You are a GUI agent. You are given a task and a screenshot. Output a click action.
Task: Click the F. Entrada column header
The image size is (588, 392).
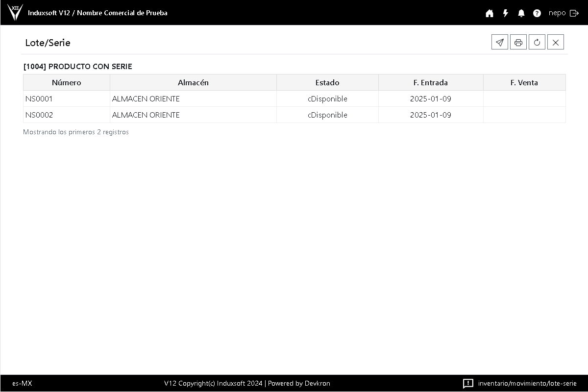[x=431, y=82]
